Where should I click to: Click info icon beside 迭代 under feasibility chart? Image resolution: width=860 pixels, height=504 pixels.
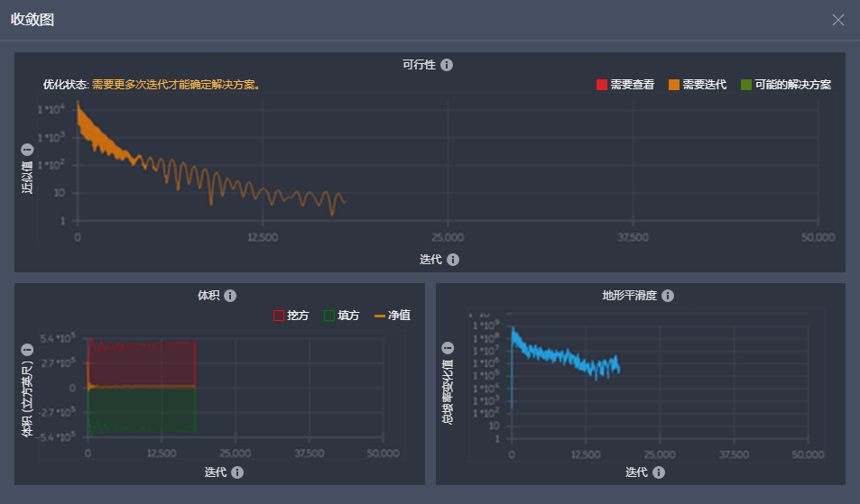[453, 260]
